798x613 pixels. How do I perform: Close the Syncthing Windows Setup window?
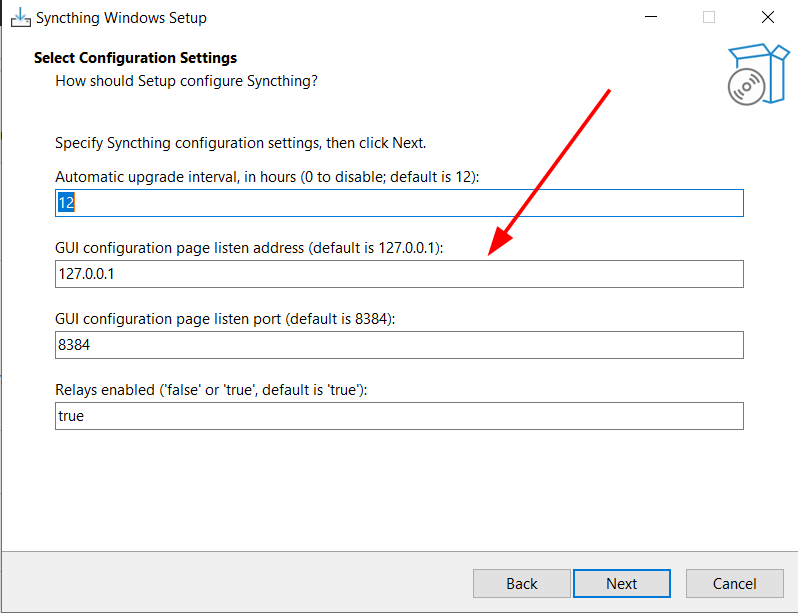coord(767,17)
